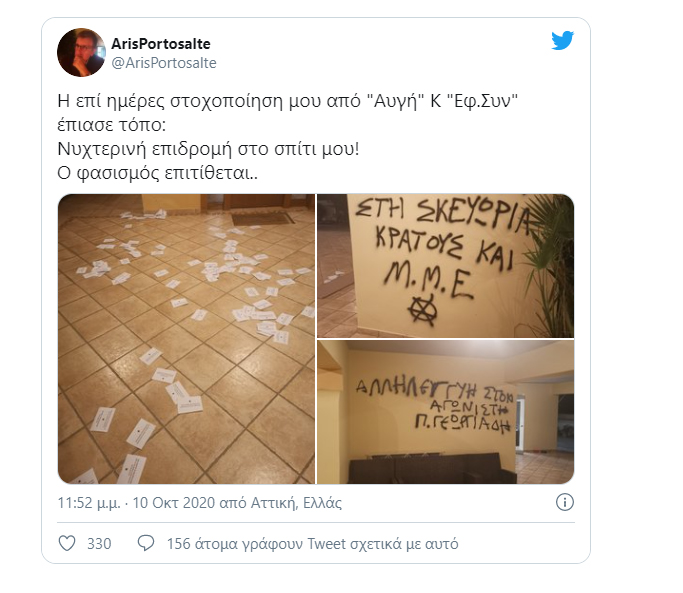The image size is (683, 593).
Task: Click the 330 likes count
Action: click(99, 544)
